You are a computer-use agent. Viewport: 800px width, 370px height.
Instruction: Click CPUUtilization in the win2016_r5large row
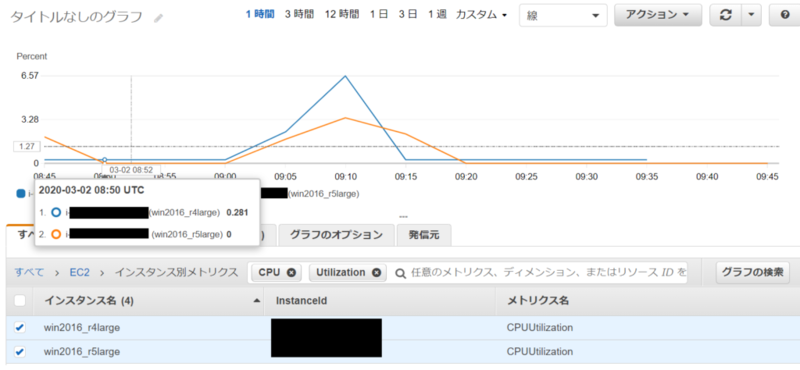coord(540,352)
